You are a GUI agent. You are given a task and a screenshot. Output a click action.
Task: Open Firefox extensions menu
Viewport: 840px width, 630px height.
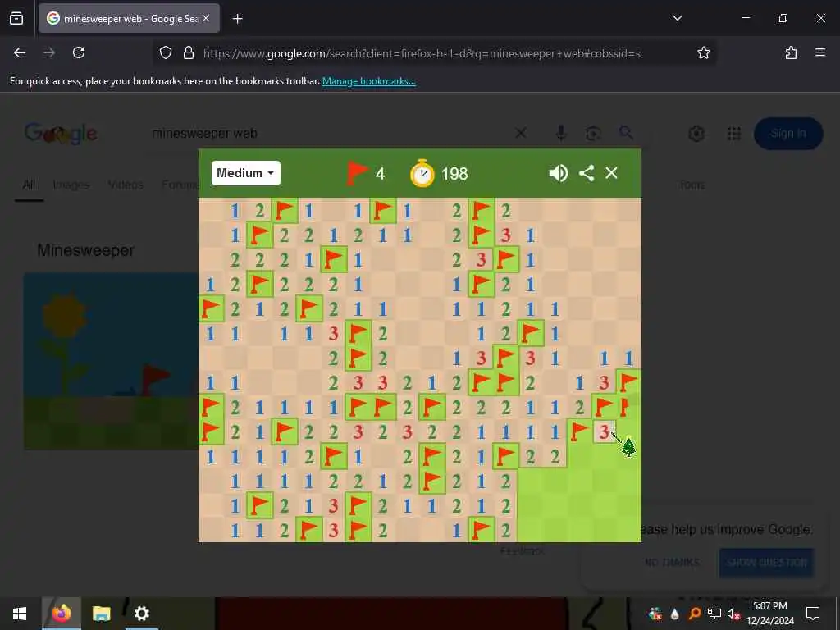[x=791, y=52]
